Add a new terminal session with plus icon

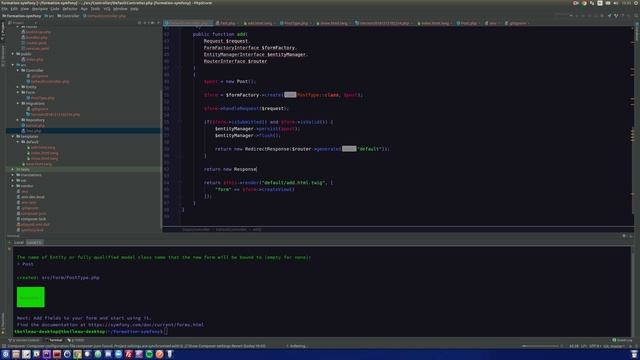[9, 242]
